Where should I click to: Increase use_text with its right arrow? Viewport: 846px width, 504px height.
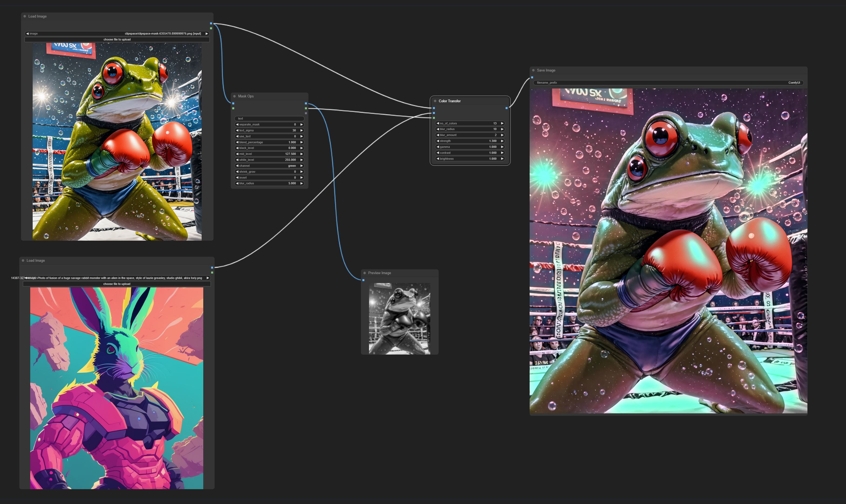point(301,136)
